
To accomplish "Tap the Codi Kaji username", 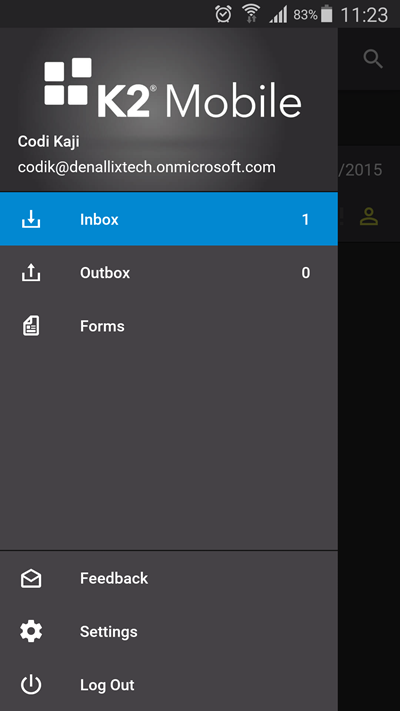I will click(x=49, y=141).
